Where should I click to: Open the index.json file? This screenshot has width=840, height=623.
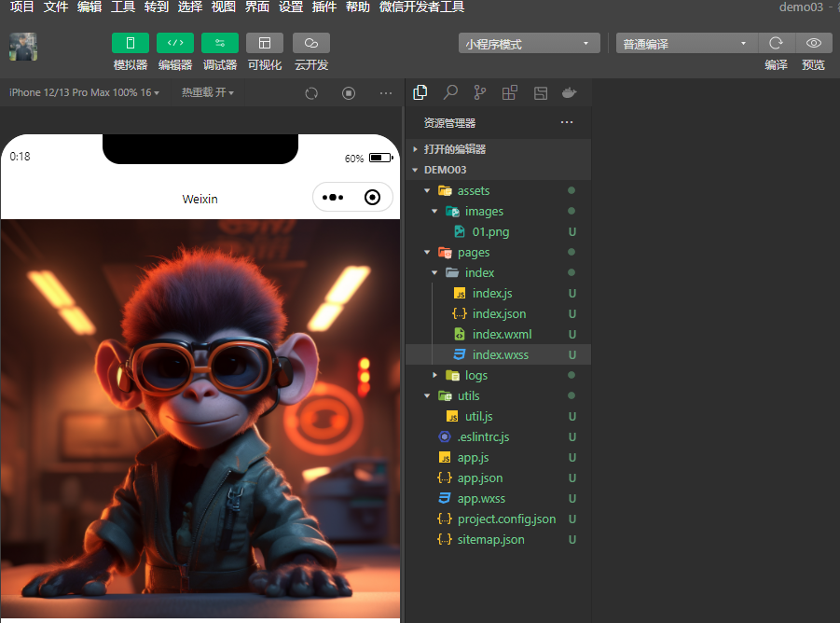click(x=498, y=314)
